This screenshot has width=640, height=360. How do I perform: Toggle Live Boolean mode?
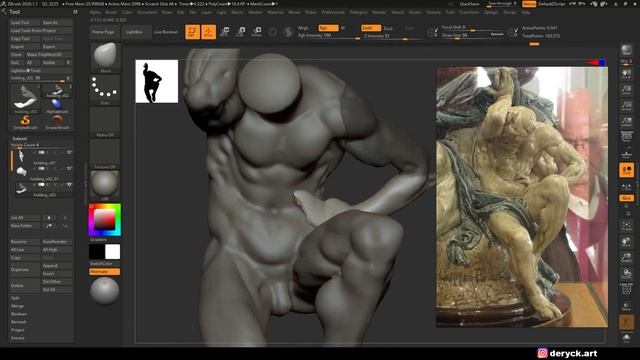click(x=166, y=32)
